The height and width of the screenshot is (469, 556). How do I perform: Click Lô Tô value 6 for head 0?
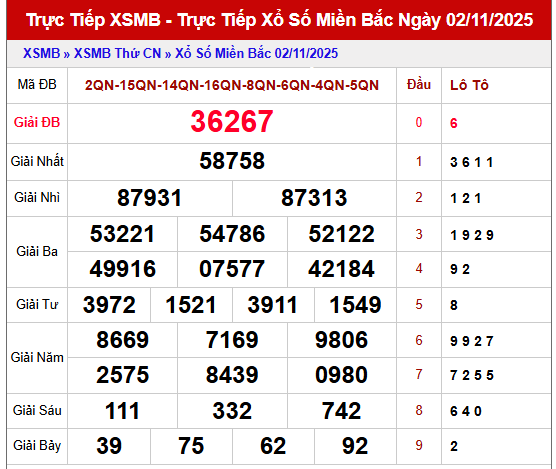click(x=454, y=123)
